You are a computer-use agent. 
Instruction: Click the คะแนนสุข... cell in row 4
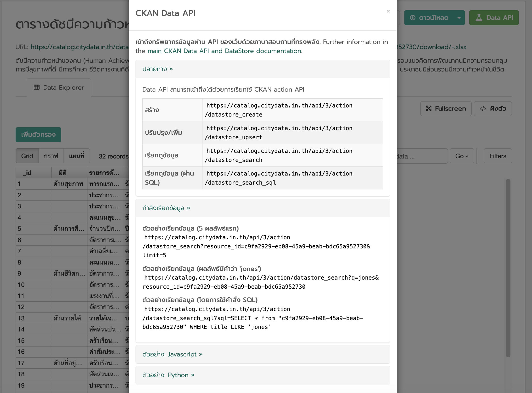(x=105, y=217)
